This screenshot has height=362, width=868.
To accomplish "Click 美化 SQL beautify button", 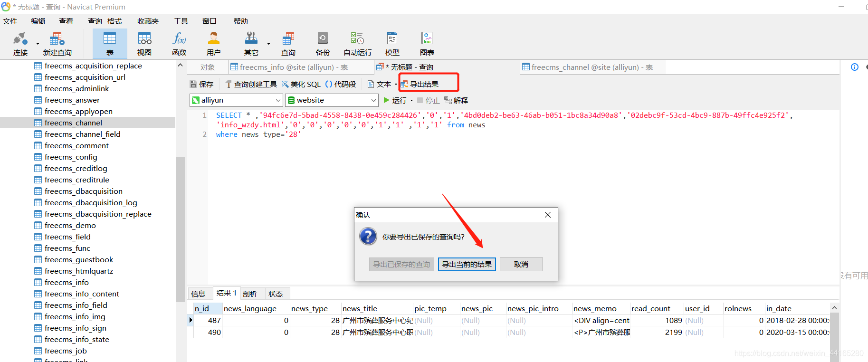I will coord(301,84).
